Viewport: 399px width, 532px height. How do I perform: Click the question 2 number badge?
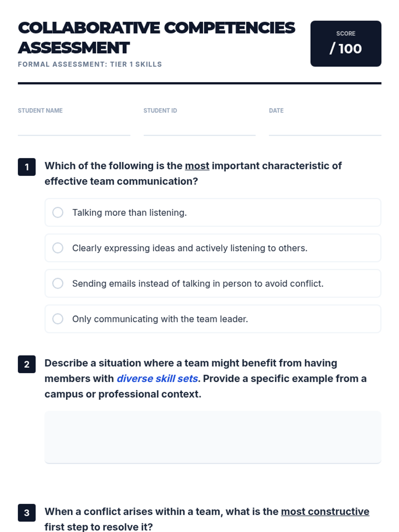tap(27, 364)
